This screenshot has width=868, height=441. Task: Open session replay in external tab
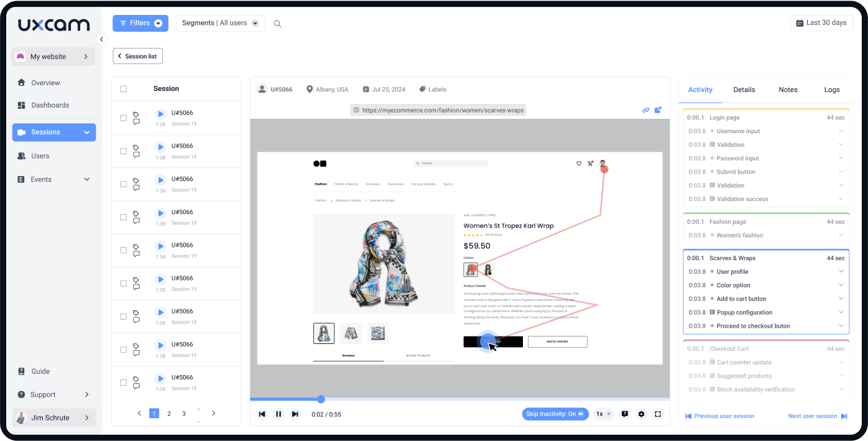[x=658, y=109]
